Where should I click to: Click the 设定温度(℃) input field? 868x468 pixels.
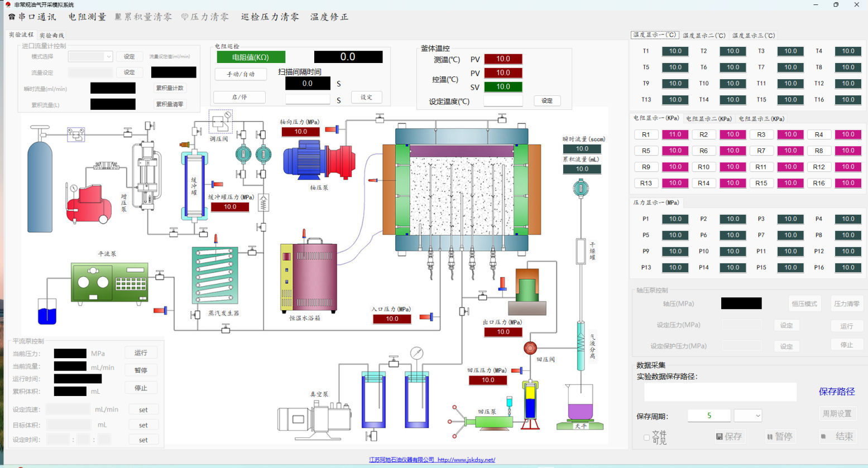coord(503,101)
